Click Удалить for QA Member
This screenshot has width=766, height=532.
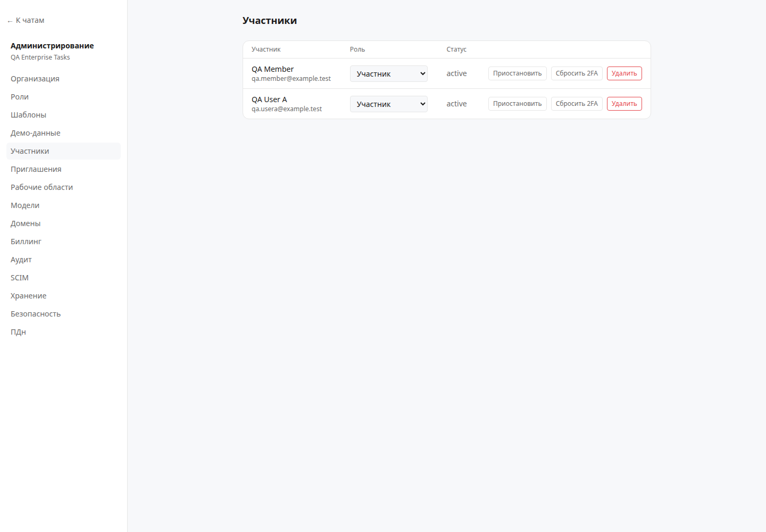click(624, 73)
